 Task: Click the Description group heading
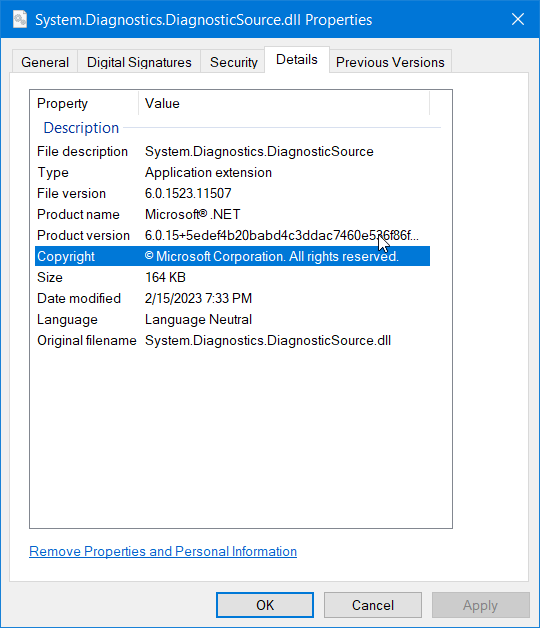pos(81,128)
